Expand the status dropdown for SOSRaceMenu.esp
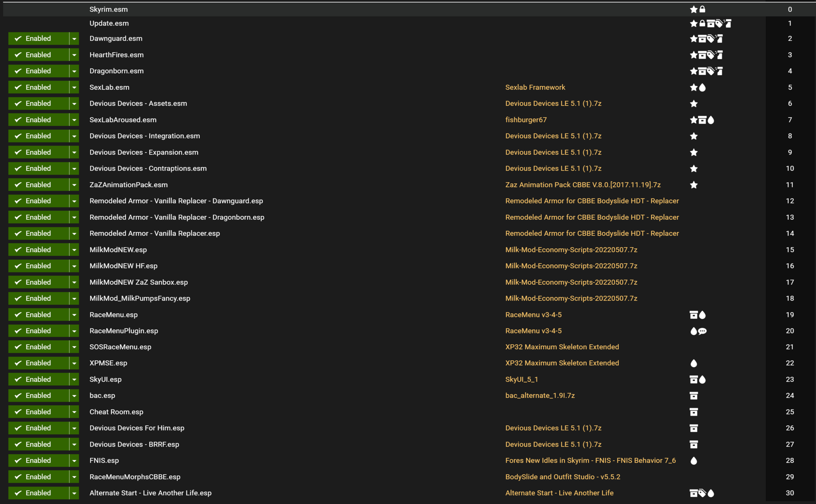Screen dimensions: 816x504 74,347
